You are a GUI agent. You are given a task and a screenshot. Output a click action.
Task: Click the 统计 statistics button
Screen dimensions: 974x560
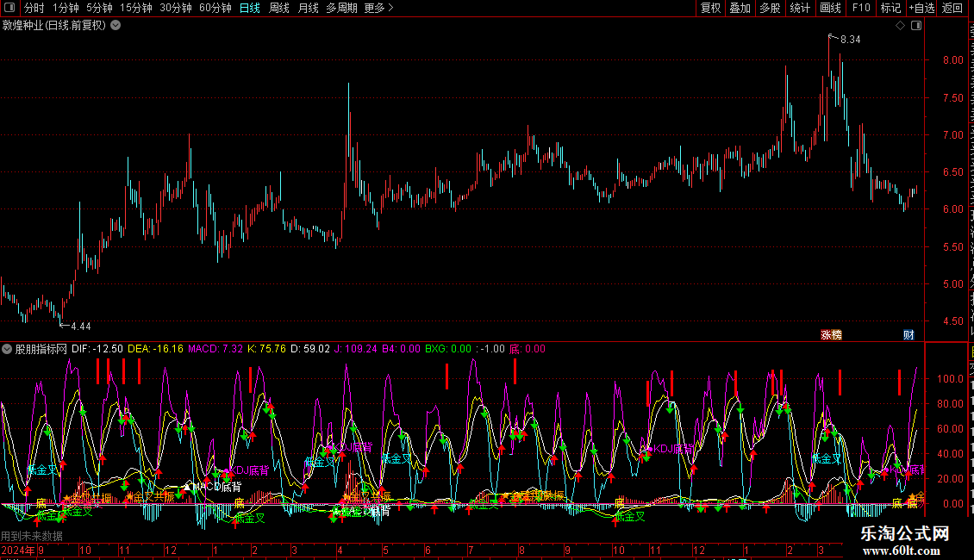click(x=799, y=8)
